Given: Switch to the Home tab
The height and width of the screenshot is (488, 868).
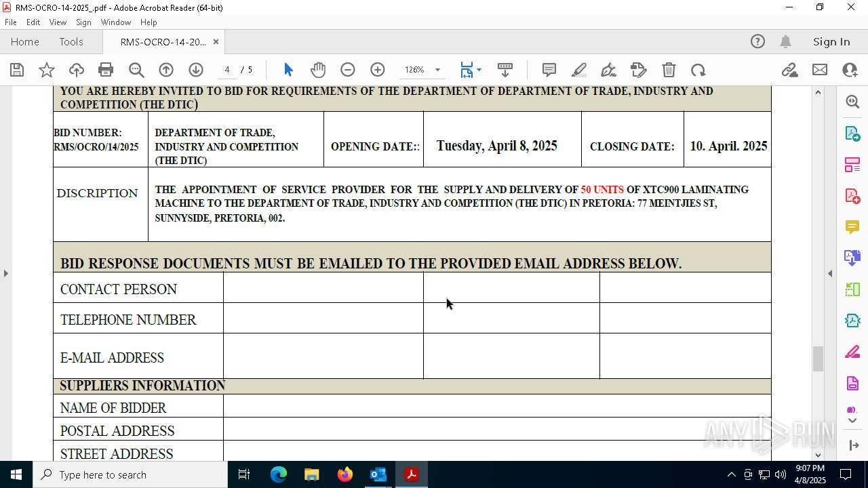Looking at the screenshot, I should pos(25,41).
